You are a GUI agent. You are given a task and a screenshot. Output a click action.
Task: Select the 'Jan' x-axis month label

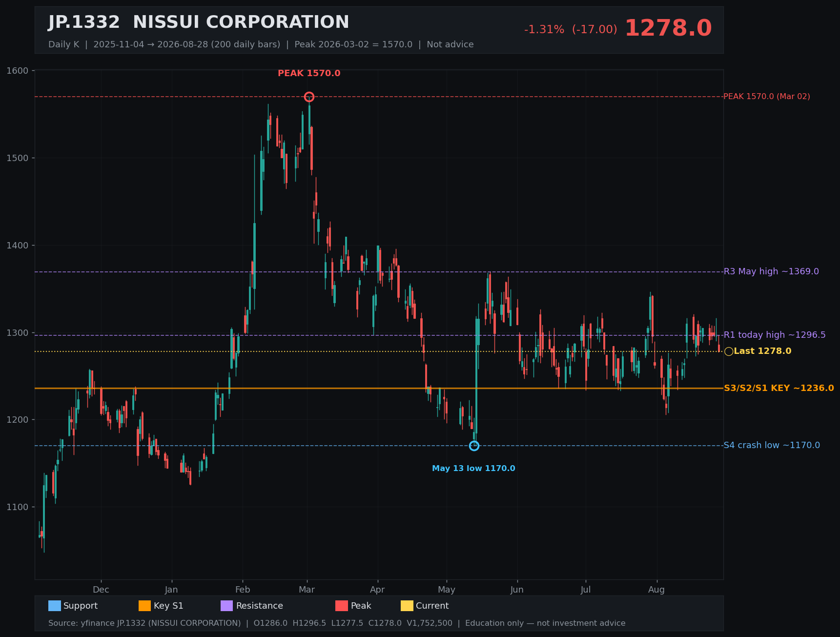pos(171,590)
